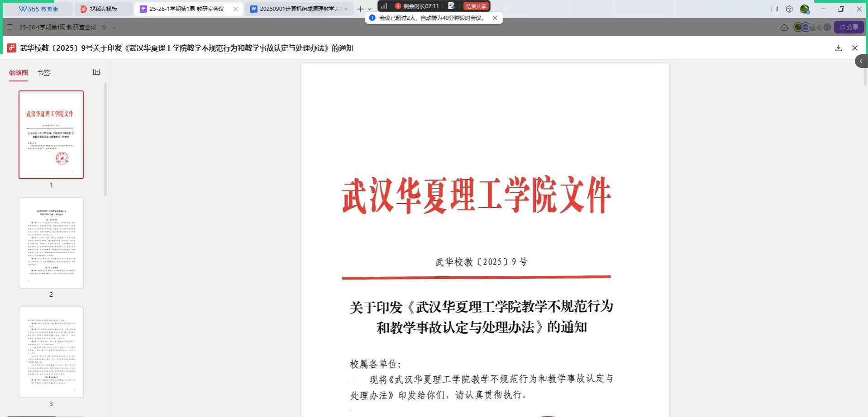Collapse the thumbnail sidebar panel
The height and width of the screenshot is (417, 868).
tap(96, 72)
